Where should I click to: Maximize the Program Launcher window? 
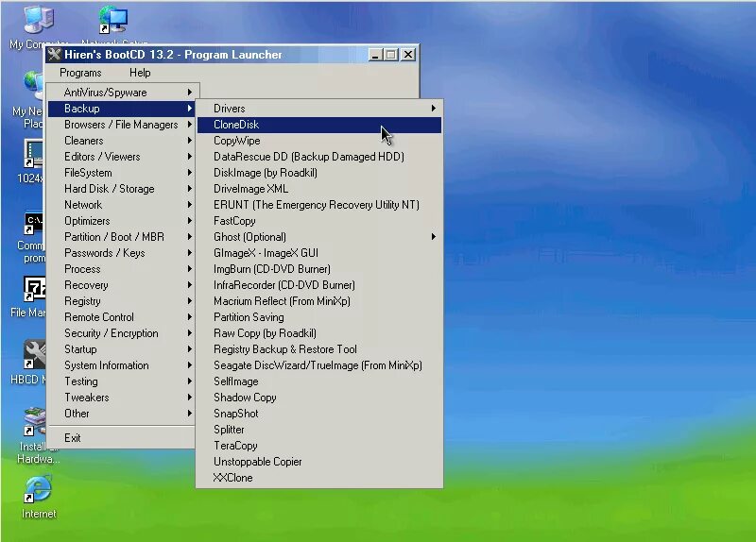click(x=390, y=55)
